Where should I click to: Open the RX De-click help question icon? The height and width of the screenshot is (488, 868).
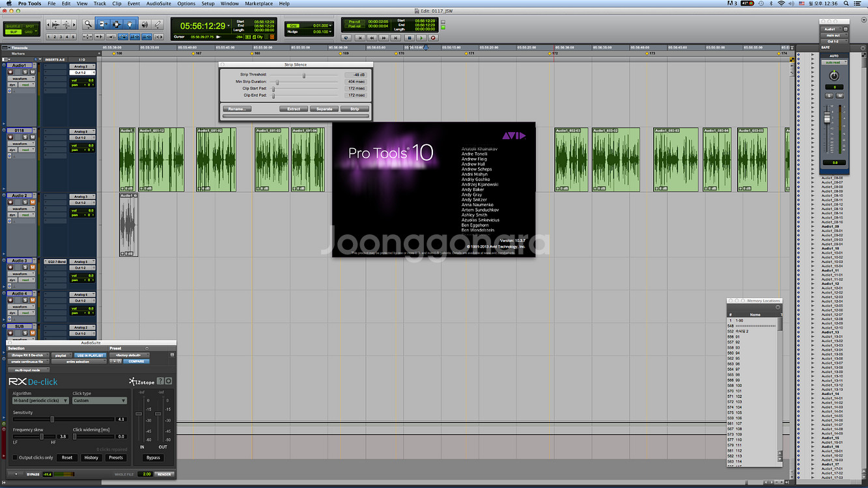[160, 381]
